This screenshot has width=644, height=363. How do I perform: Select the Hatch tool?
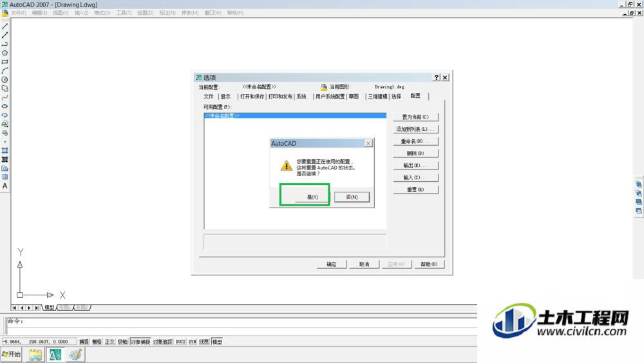pos(5,150)
